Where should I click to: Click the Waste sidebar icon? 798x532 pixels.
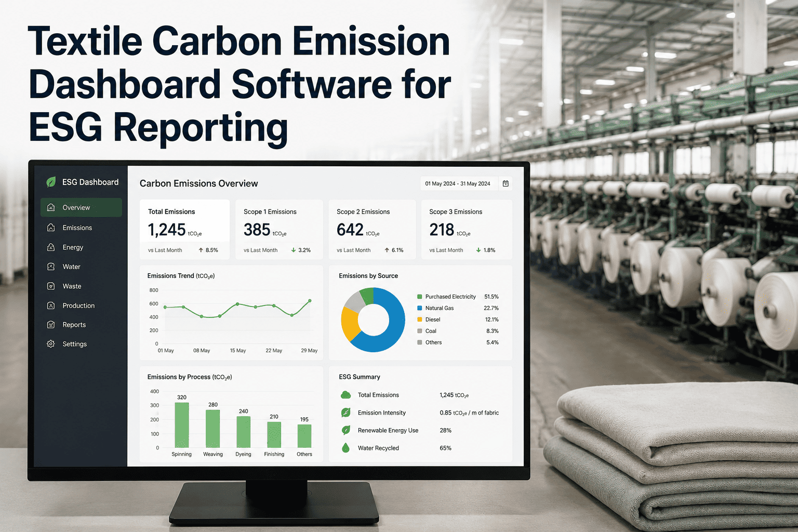[51, 286]
